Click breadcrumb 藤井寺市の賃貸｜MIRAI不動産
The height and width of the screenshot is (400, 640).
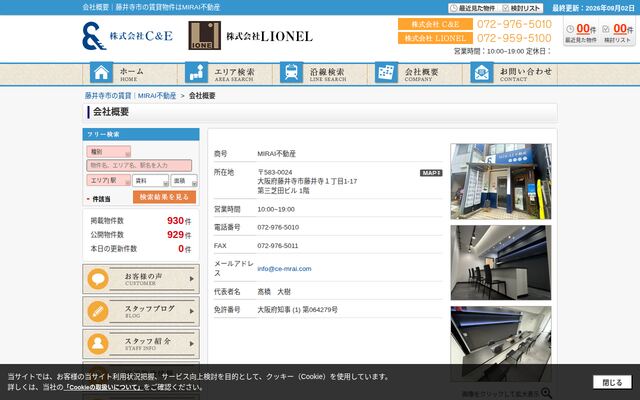coord(130,96)
